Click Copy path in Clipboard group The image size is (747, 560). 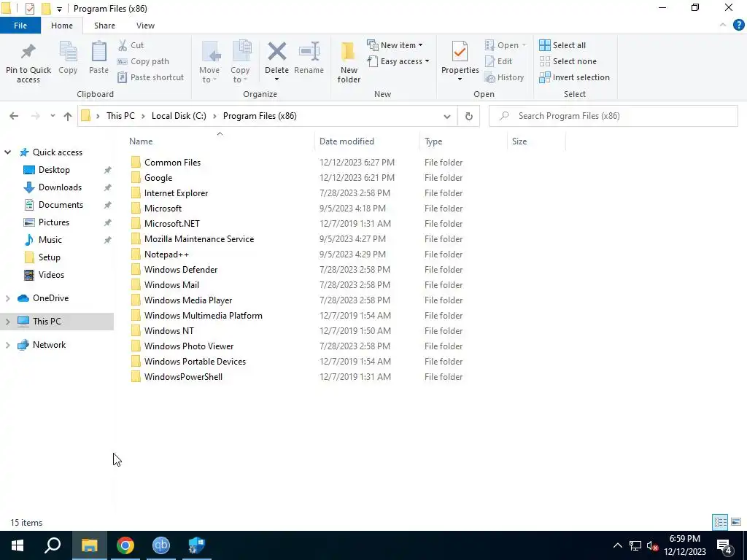(x=143, y=61)
